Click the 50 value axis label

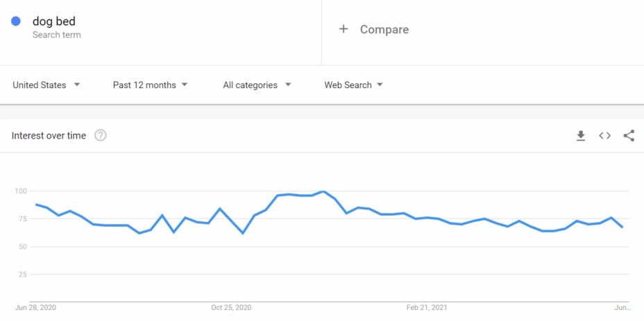point(22,247)
